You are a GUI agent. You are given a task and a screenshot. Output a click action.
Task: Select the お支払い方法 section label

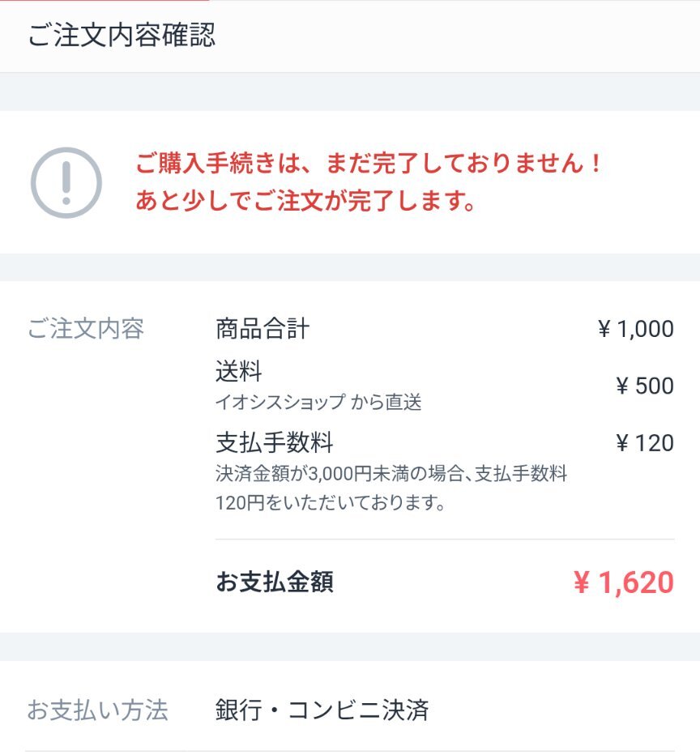[97, 710]
